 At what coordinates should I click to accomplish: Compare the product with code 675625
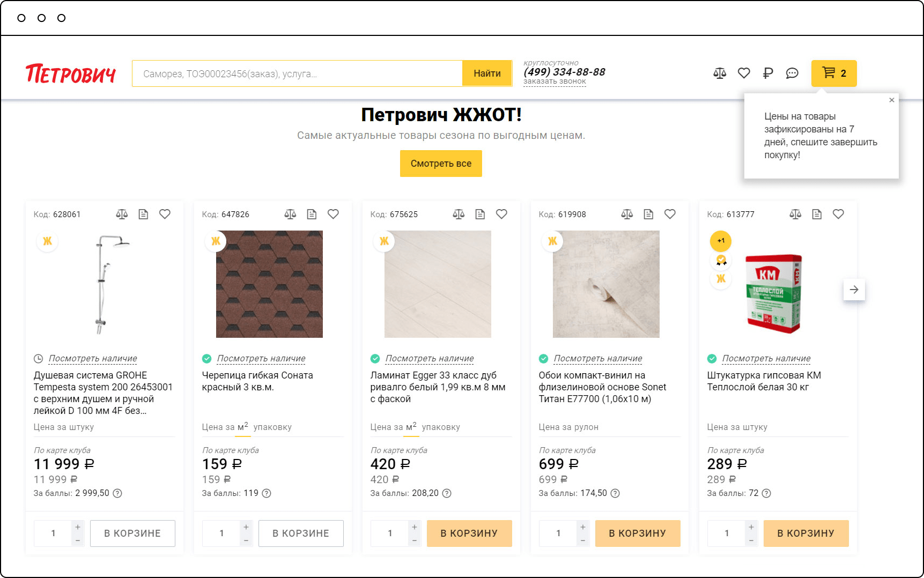click(459, 214)
